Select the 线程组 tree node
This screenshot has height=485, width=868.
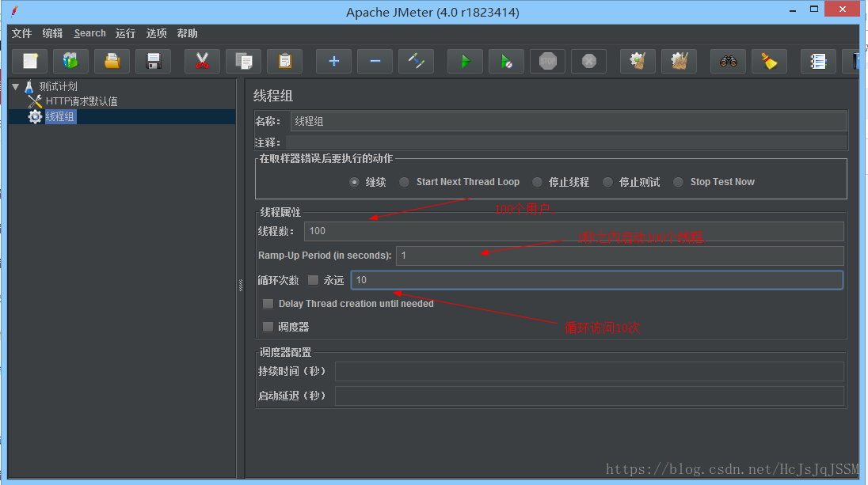(x=59, y=116)
